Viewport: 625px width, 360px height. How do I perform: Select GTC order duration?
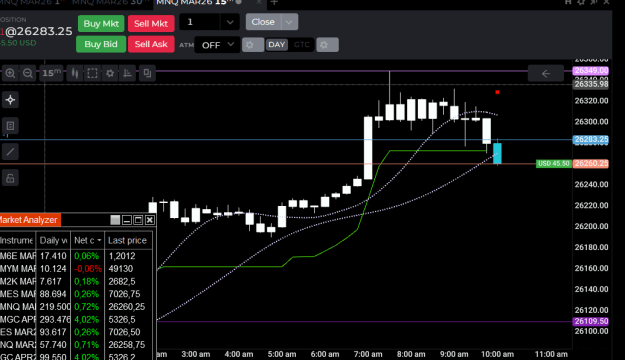coord(302,45)
